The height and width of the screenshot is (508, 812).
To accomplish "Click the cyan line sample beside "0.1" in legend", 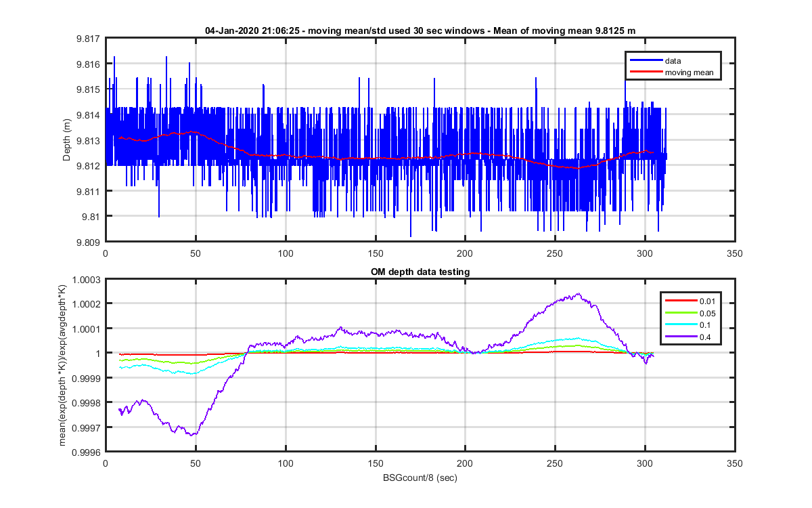I will [681, 324].
